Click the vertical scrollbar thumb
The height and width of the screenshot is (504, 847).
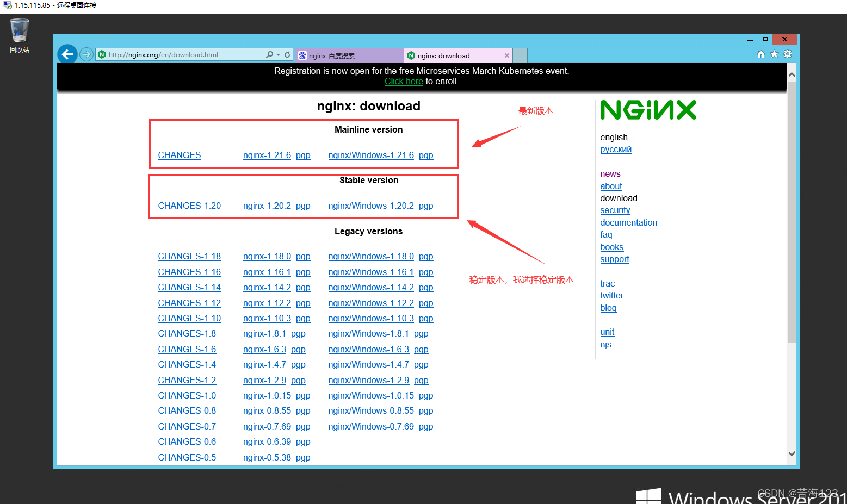tap(792, 212)
